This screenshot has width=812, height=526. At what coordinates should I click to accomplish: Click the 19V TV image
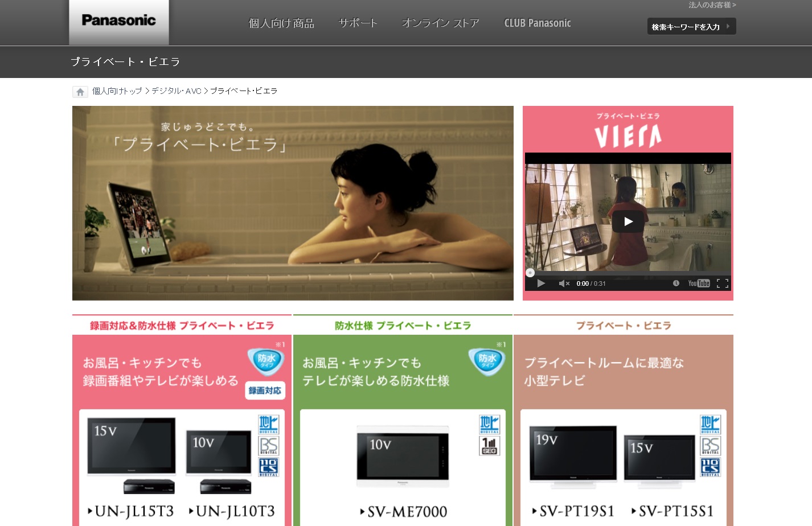(573, 457)
